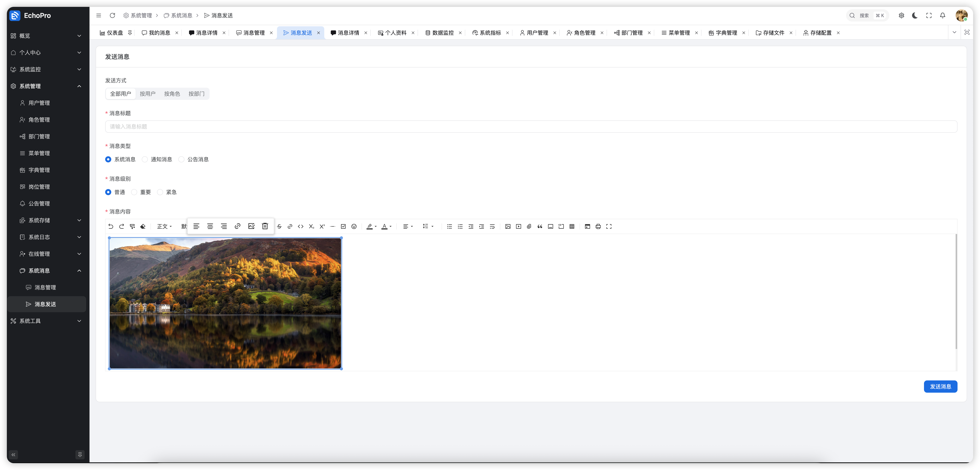Click the 发送消息 submit button
The width and height of the screenshot is (980, 470).
coord(940,386)
